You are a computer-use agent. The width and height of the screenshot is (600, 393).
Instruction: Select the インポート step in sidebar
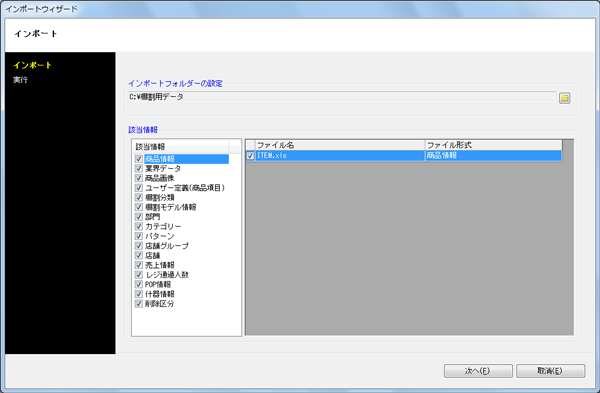coord(33,65)
